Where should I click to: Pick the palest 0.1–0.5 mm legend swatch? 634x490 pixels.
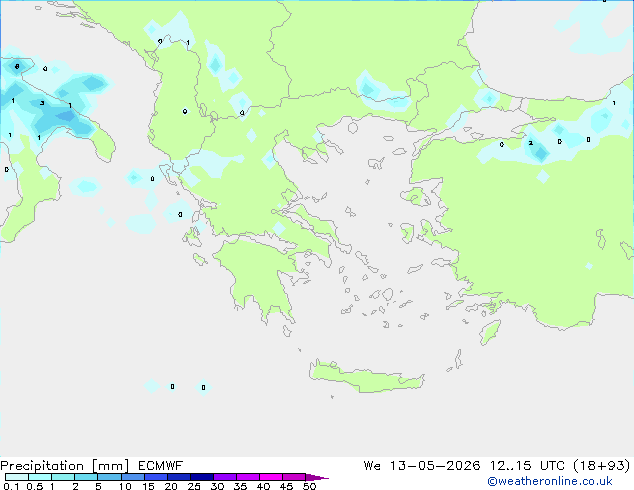pyautogui.click(x=17, y=477)
